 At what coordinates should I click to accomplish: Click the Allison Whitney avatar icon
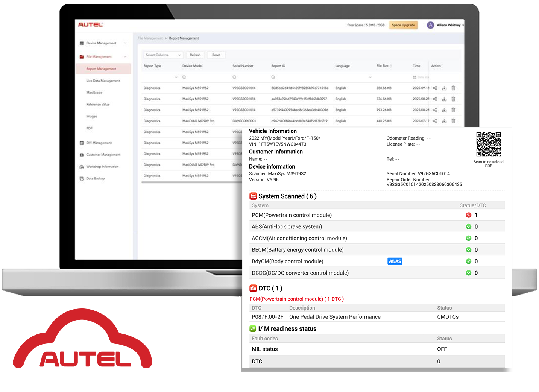(x=430, y=25)
